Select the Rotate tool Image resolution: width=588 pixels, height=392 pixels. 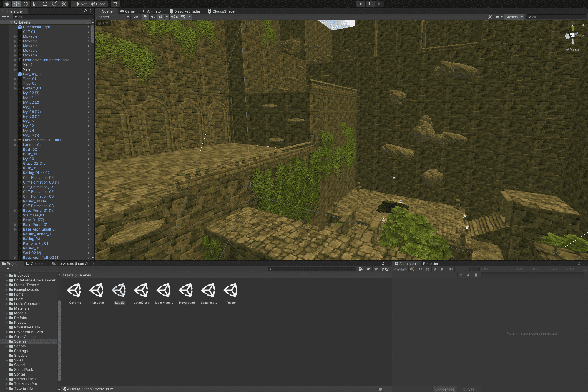(26, 4)
